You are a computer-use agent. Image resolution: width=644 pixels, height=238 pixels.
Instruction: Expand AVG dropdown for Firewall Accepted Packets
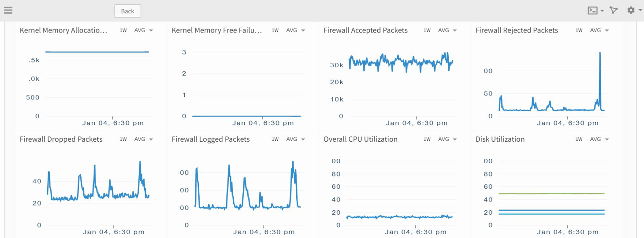coord(447,30)
